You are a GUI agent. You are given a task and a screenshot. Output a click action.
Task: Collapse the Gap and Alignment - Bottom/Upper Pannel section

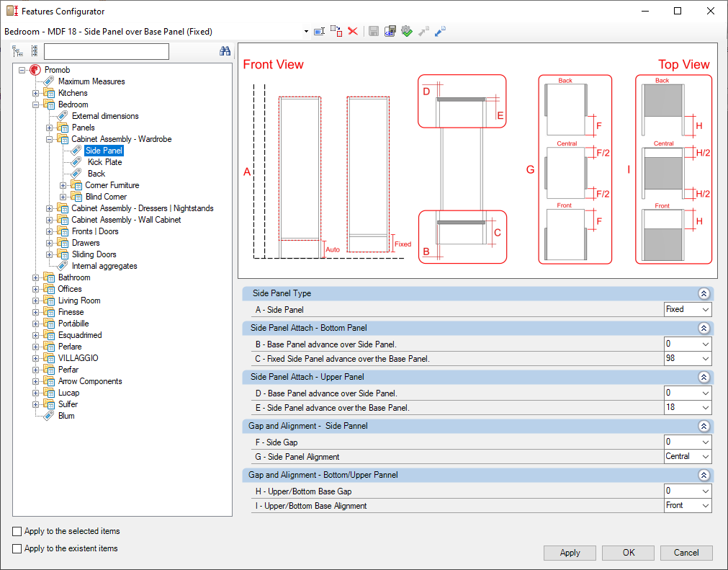(x=704, y=475)
